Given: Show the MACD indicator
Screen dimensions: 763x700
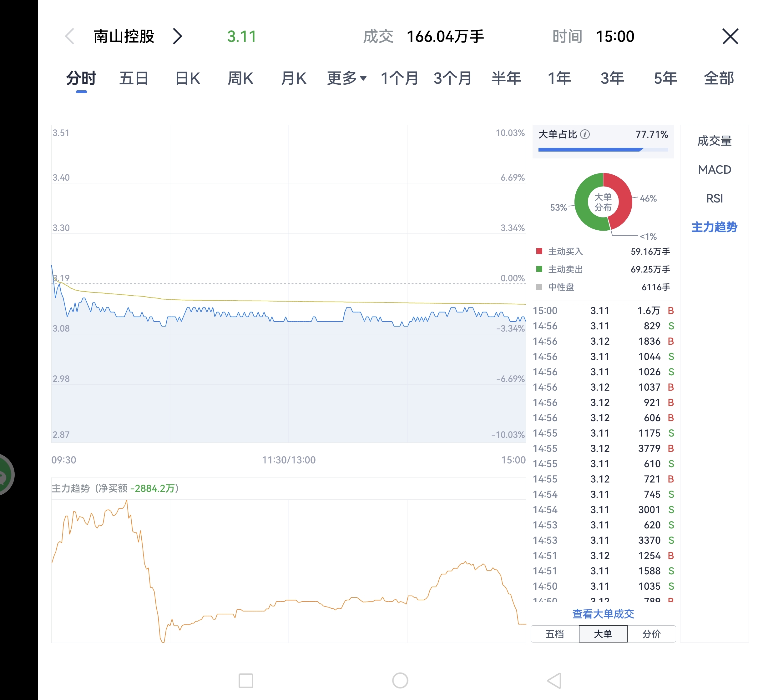Looking at the screenshot, I should coord(715,170).
